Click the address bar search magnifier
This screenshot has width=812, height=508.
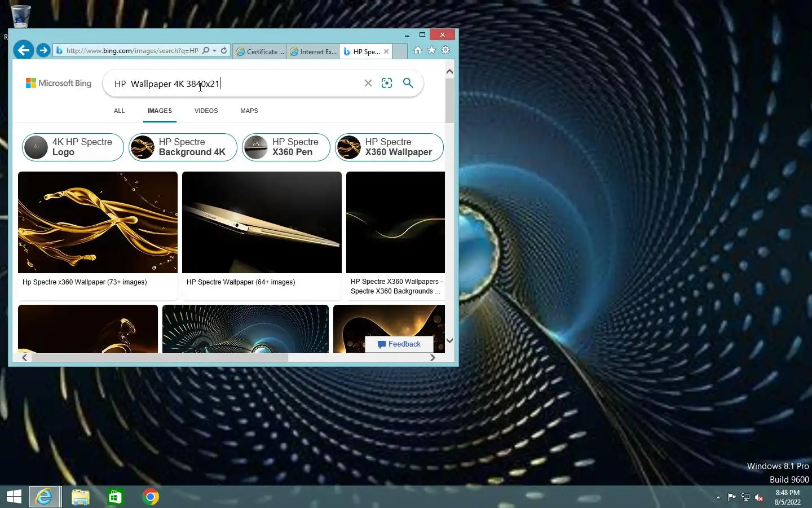[206, 51]
